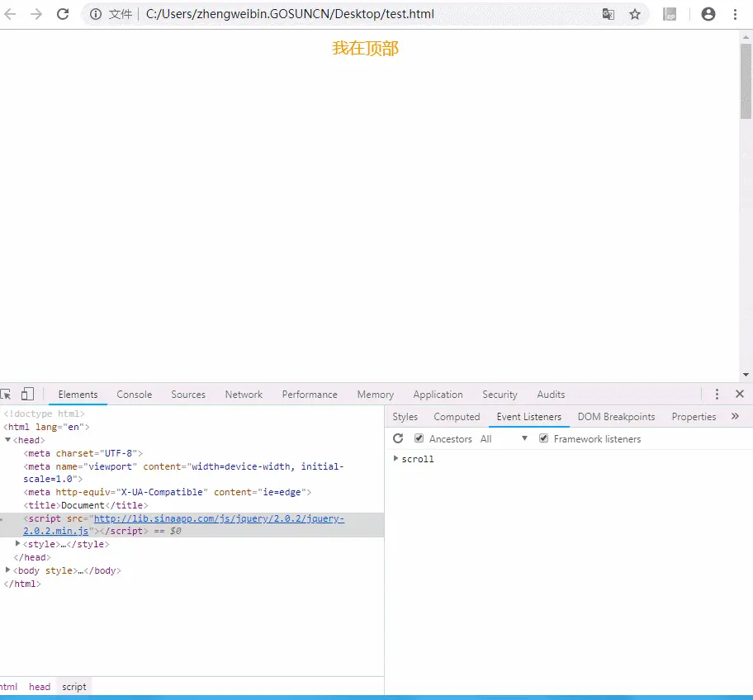This screenshot has width=753, height=700.
Task: Open the DOM Breakpoints pane
Action: click(x=616, y=417)
